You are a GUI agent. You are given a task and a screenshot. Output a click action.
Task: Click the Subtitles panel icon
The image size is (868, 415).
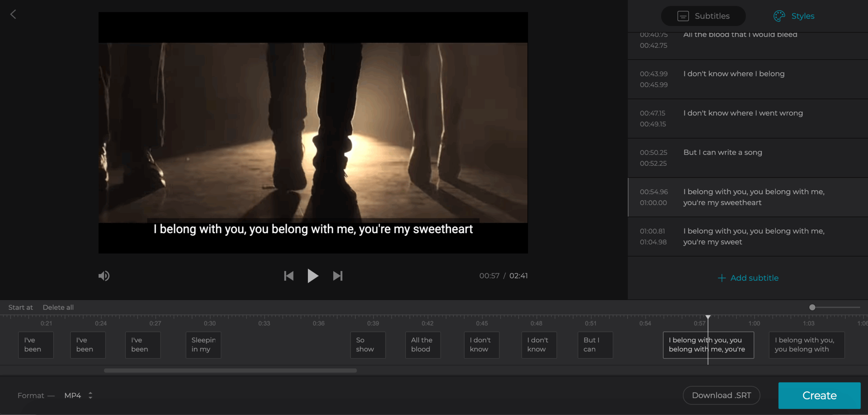[683, 16]
